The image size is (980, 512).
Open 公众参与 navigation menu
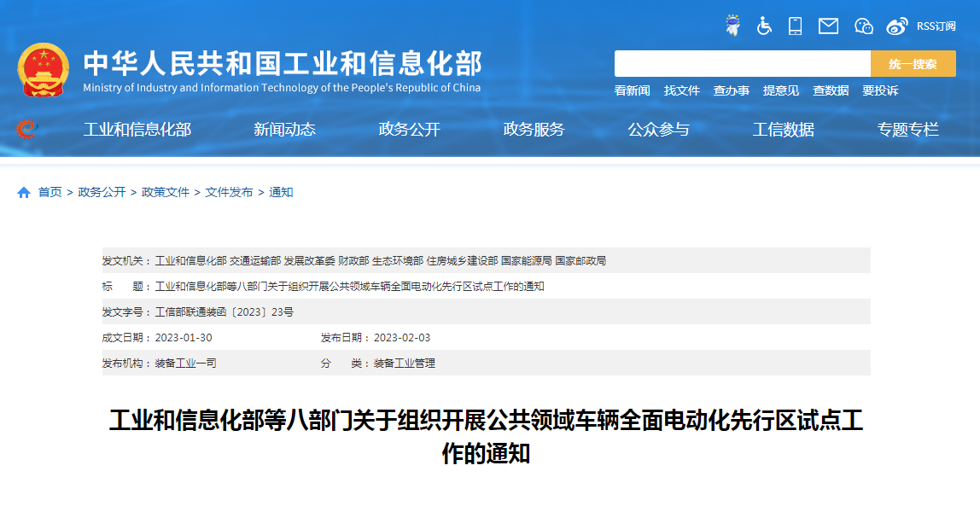pyautogui.click(x=659, y=129)
